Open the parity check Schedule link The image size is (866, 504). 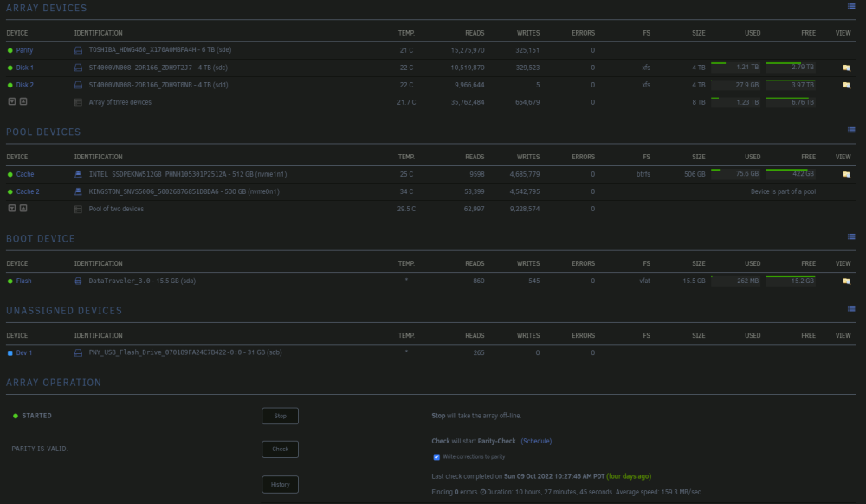tap(536, 441)
